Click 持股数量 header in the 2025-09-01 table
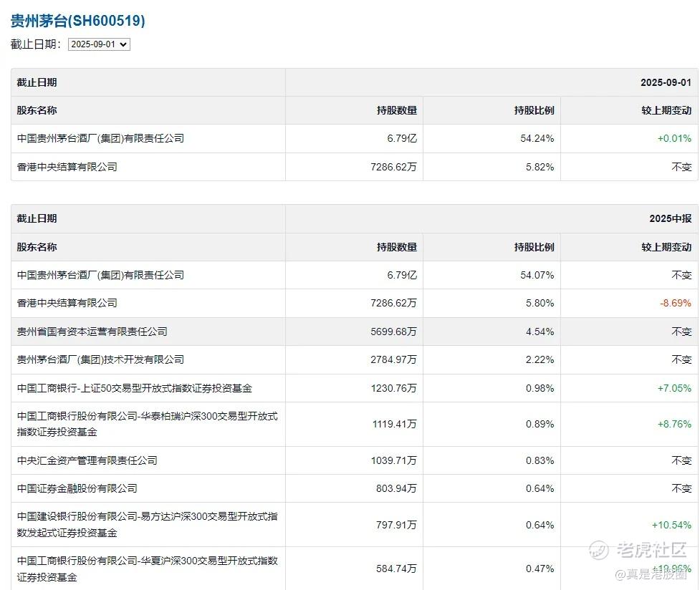This screenshot has width=700, height=590. (396, 110)
